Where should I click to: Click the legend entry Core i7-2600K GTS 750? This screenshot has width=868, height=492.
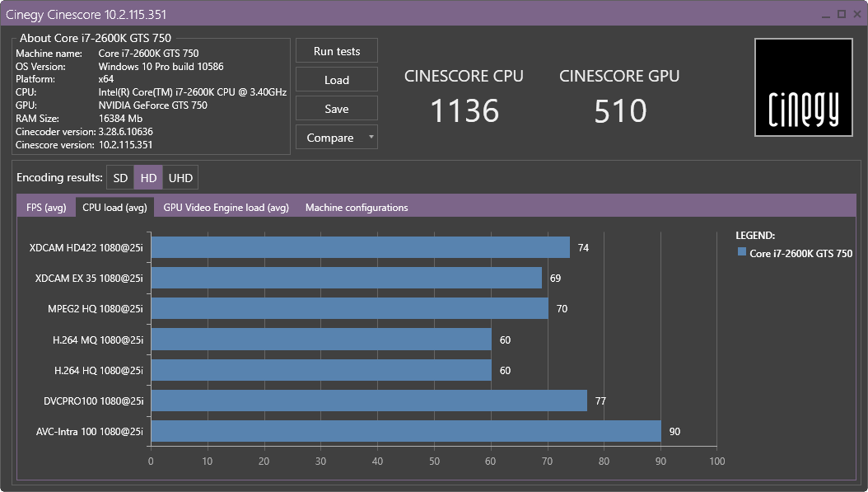(800, 253)
